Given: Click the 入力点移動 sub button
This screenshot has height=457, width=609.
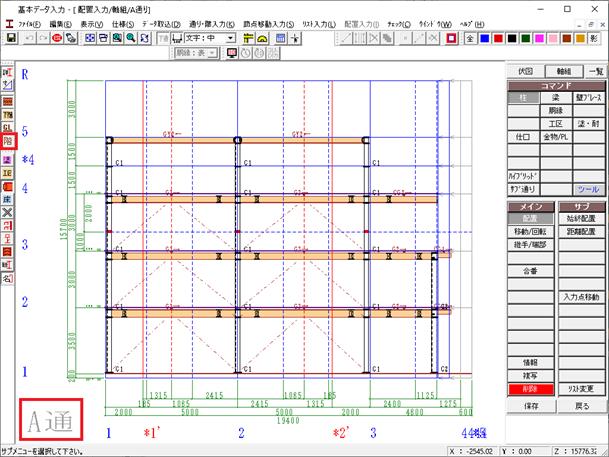Looking at the screenshot, I should (581, 297).
